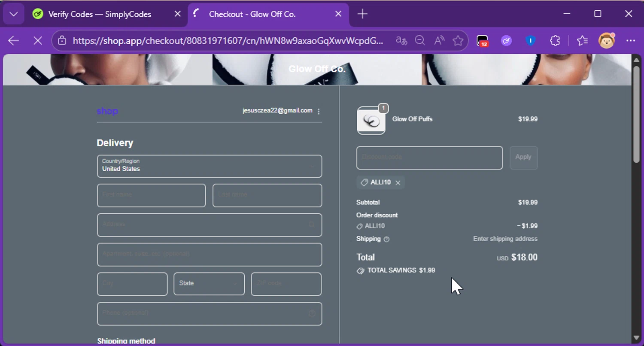This screenshot has width=644, height=346.
Task: Click the Apply discount button
Action: [523, 158]
